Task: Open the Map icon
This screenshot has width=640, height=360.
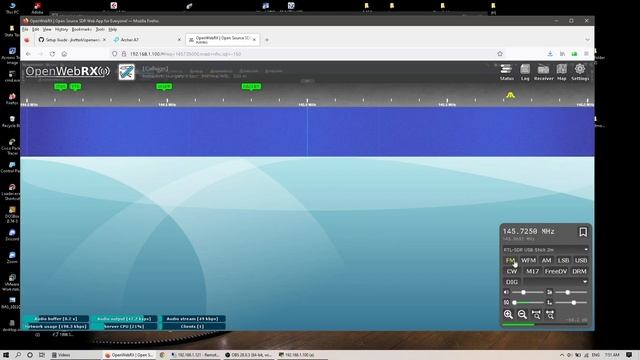Action: tap(562, 72)
